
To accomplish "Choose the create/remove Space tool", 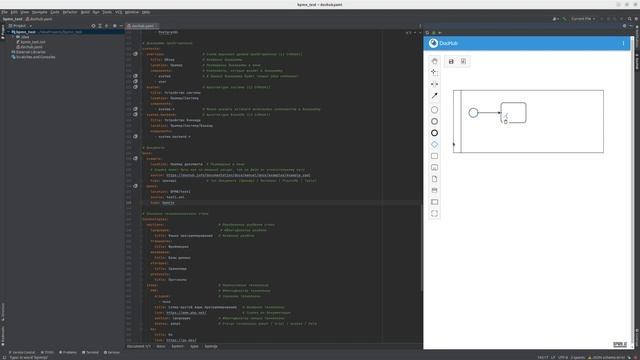I will pyautogui.click(x=434, y=84).
